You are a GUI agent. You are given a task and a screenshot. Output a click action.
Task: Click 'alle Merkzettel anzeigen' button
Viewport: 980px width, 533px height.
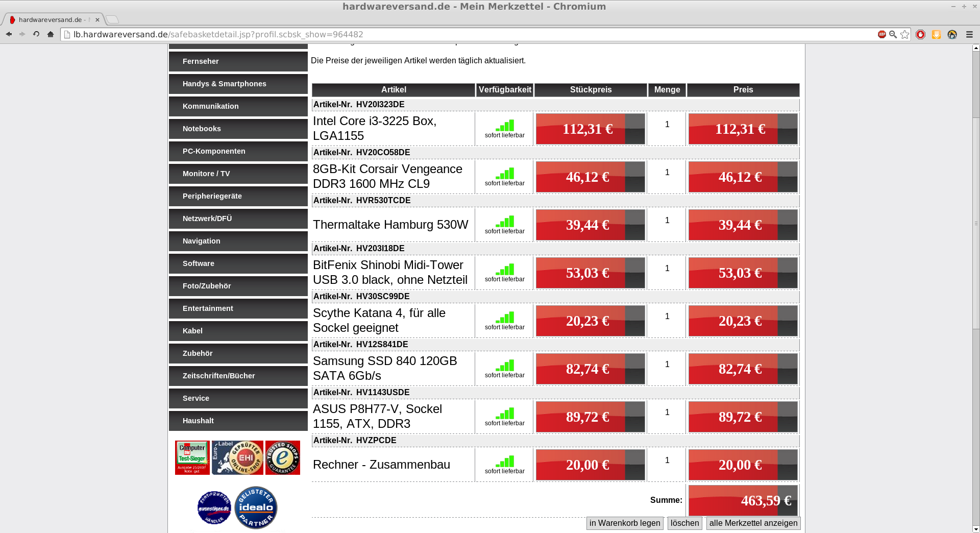tap(753, 523)
